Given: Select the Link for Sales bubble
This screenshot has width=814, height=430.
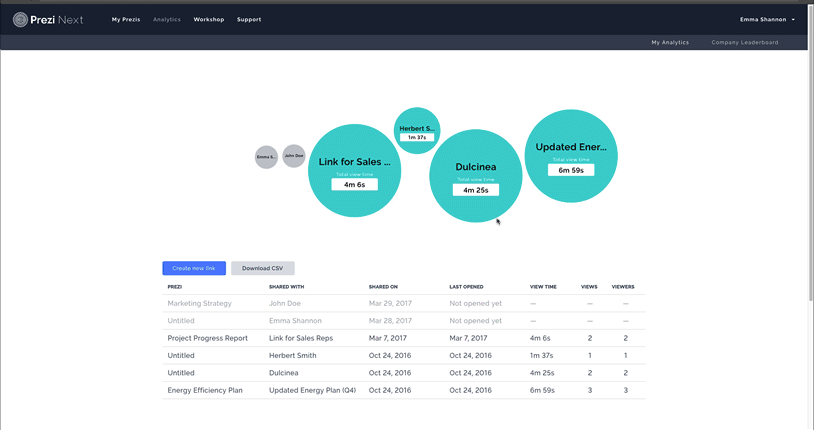Looking at the screenshot, I should click(x=355, y=170).
